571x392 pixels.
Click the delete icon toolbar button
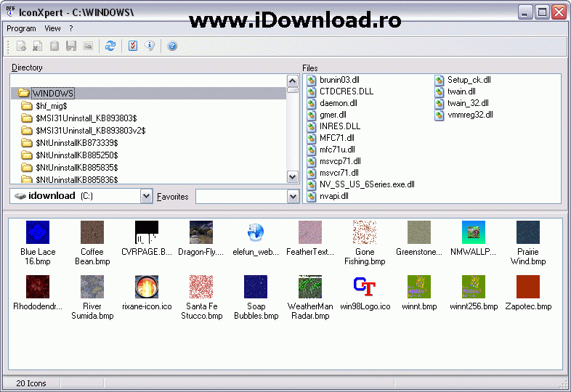[x=38, y=46]
